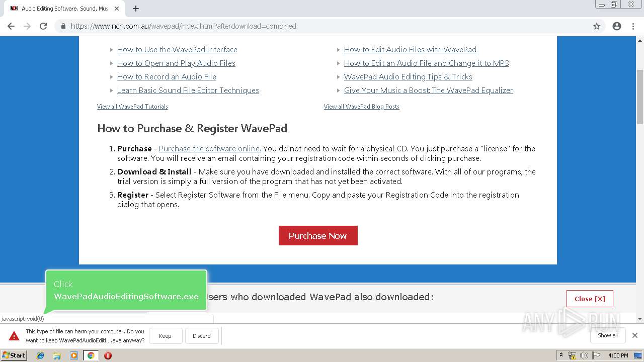Open WavePad Audio Editing Tips & Tricks
The width and height of the screenshot is (644, 362).
(408, 77)
